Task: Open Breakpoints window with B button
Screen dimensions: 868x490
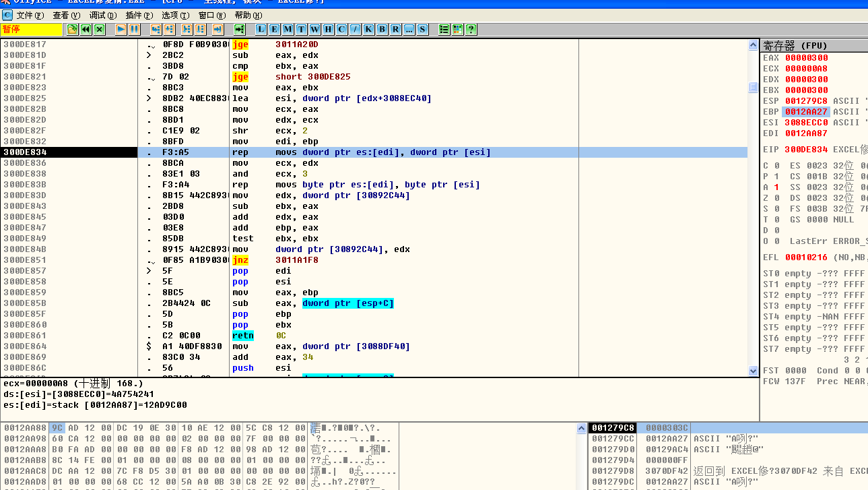Action: pyautogui.click(x=382, y=29)
